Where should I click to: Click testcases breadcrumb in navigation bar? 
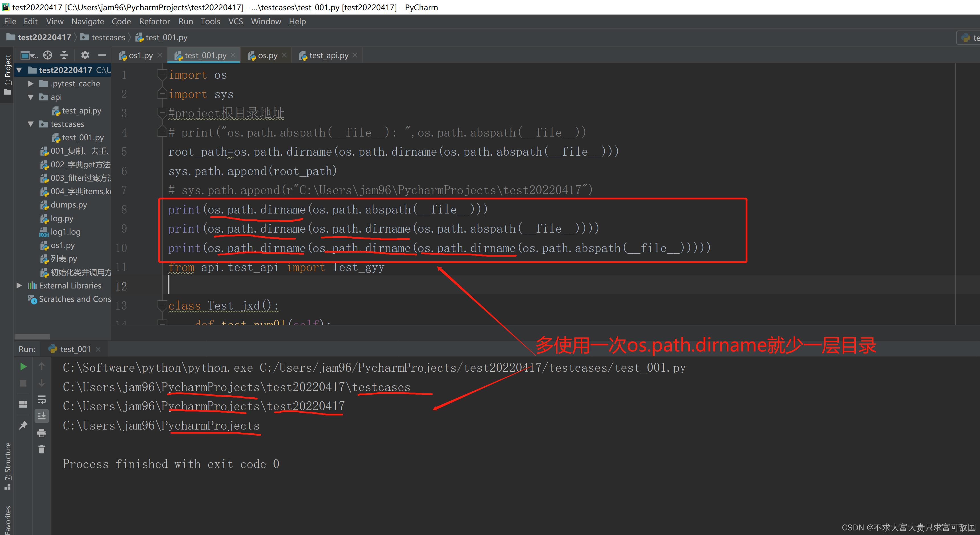coord(103,37)
